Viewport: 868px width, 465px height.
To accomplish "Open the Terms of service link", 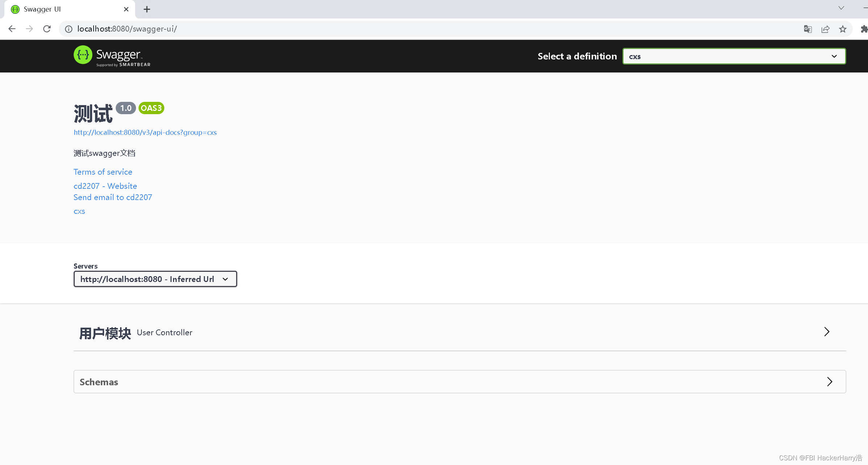I will pyautogui.click(x=103, y=172).
